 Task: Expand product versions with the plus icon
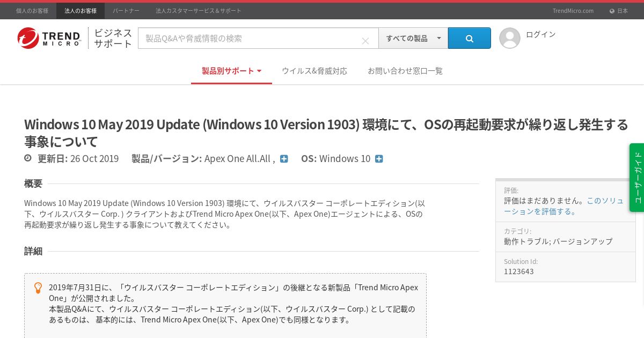[284, 159]
